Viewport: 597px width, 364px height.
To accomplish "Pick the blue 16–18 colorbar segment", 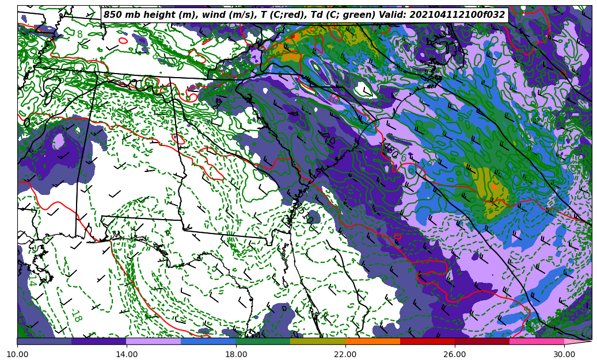I will tap(208, 341).
